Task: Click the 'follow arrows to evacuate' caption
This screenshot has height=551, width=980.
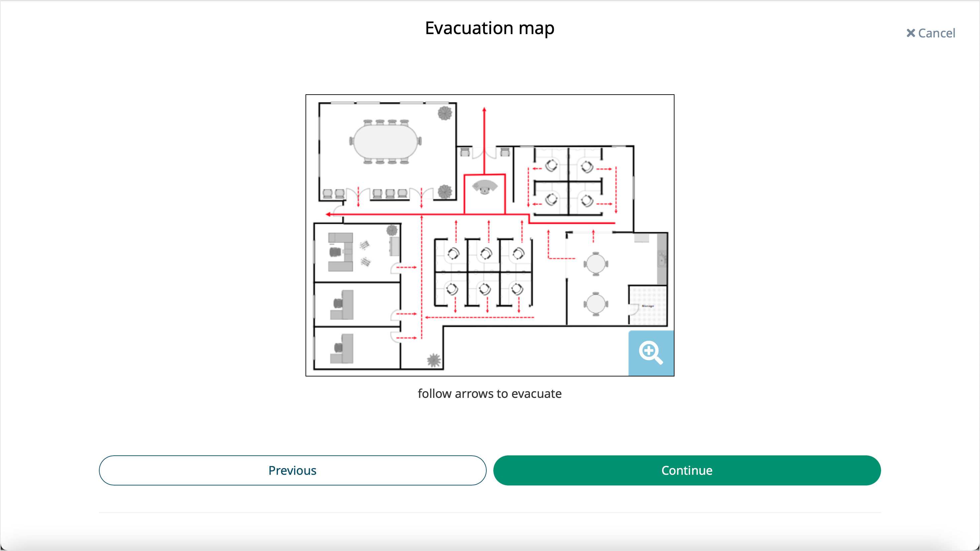Action: coord(490,394)
